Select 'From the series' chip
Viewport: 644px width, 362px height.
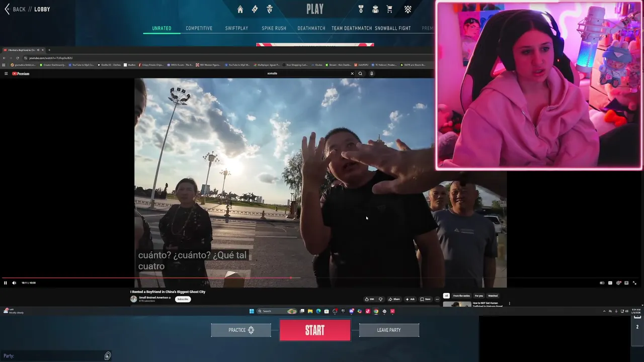[461, 296]
